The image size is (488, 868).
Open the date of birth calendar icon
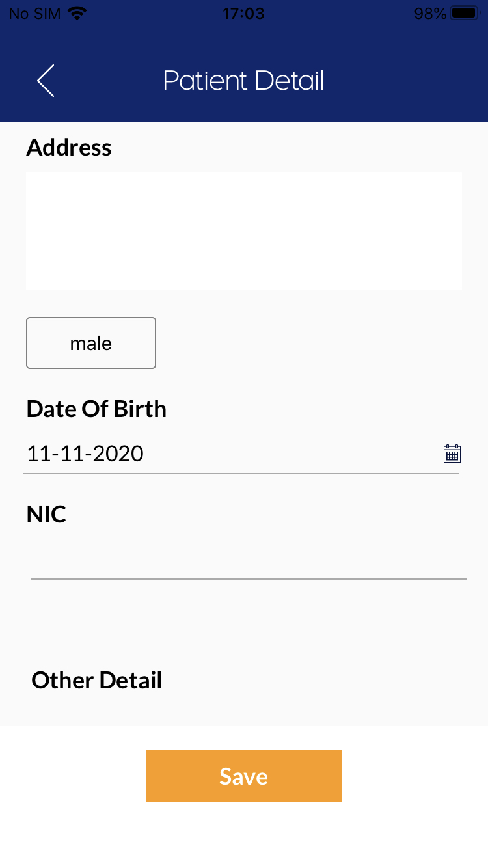click(x=452, y=454)
